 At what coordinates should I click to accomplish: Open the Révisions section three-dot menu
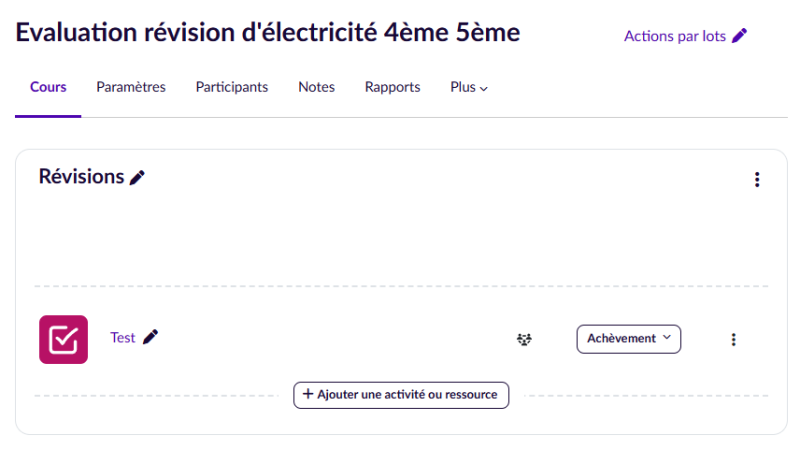[x=757, y=180]
